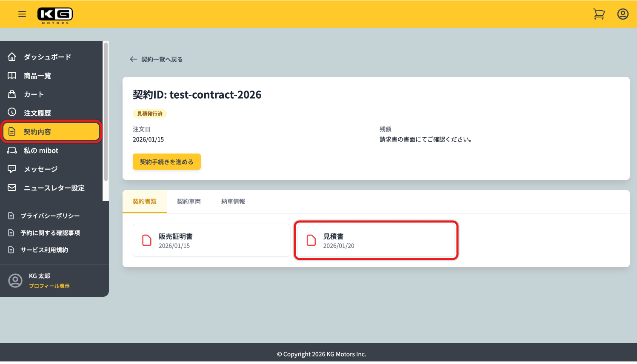Click the 私の mibot car icon
The width and height of the screenshot is (637, 364).
12,150
